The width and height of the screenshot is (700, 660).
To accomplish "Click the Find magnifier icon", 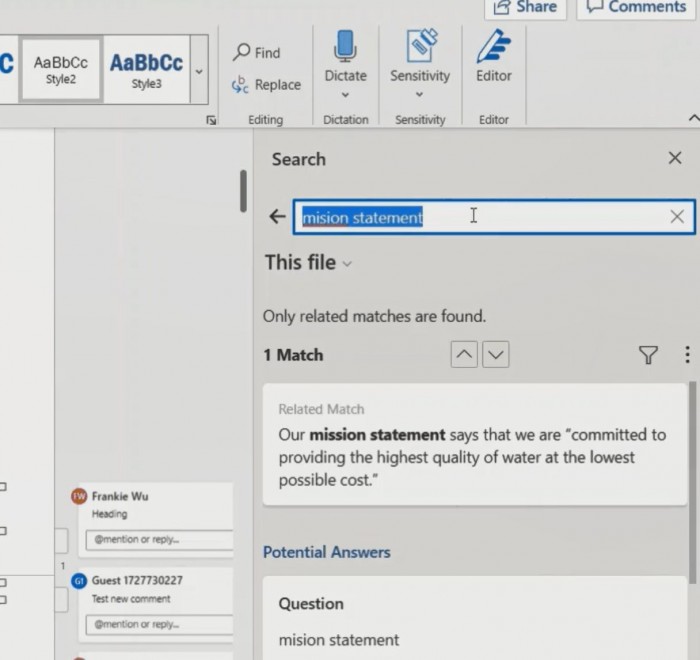I will tap(242, 52).
